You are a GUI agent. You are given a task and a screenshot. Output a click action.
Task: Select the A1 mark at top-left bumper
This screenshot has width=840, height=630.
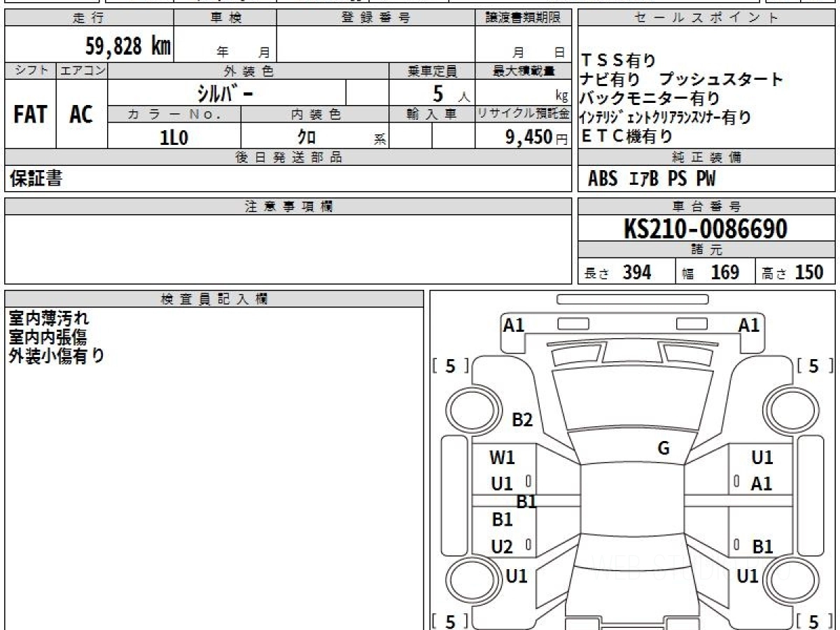tap(514, 325)
